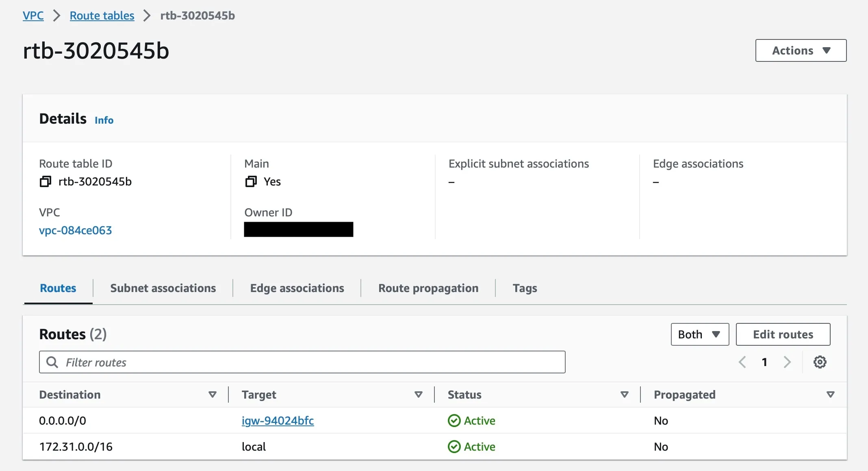Screen dimensions: 868x471
Task: Go to next page of routes
Action: click(x=787, y=362)
